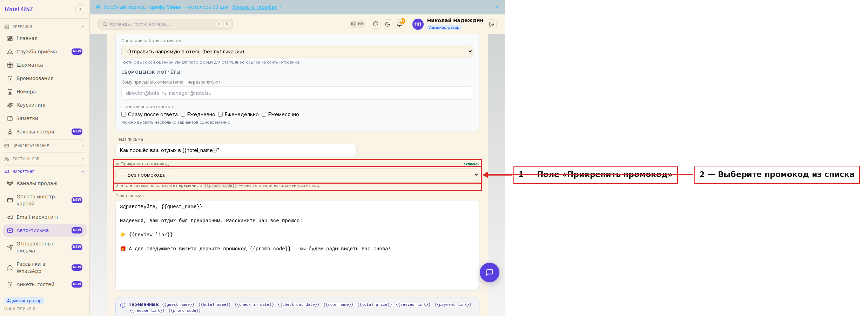Click the НН user avatar
This screenshot has width=868, height=316.
(418, 24)
